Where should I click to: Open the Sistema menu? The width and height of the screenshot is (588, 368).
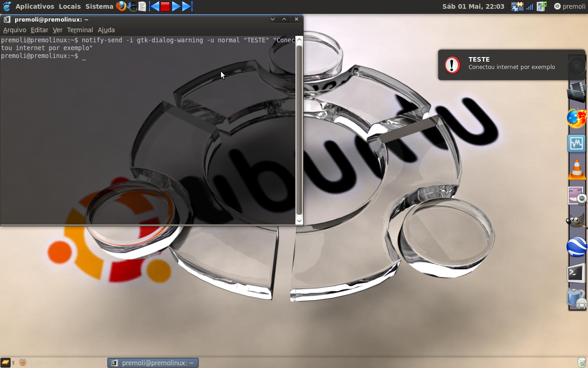click(x=99, y=6)
